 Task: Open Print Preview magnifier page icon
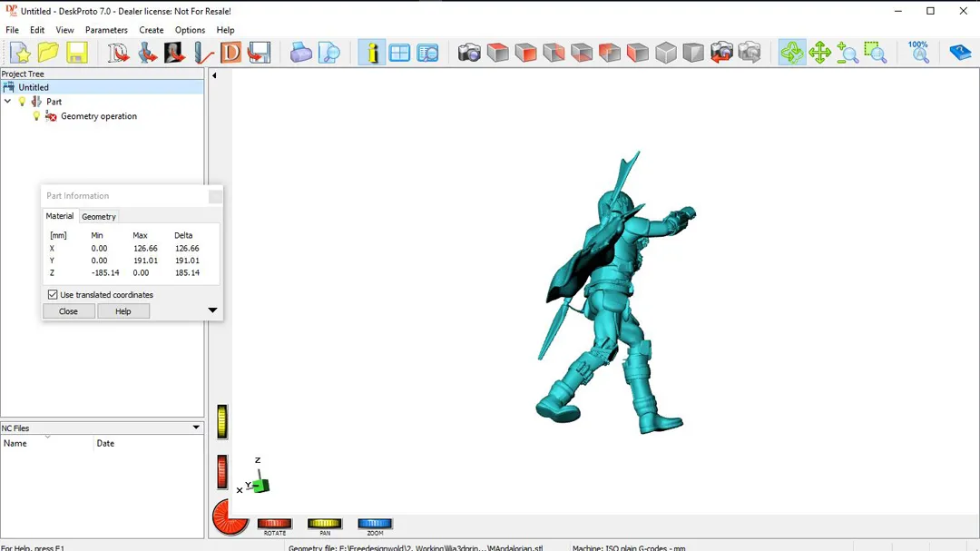tap(328, 53)
